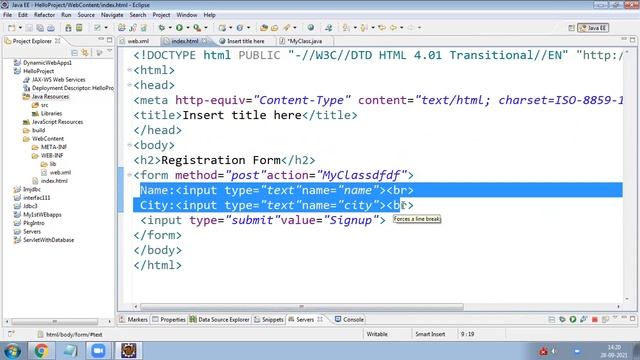
Task: Click the Debug bug toolbar icon
Action: point(162,28)
